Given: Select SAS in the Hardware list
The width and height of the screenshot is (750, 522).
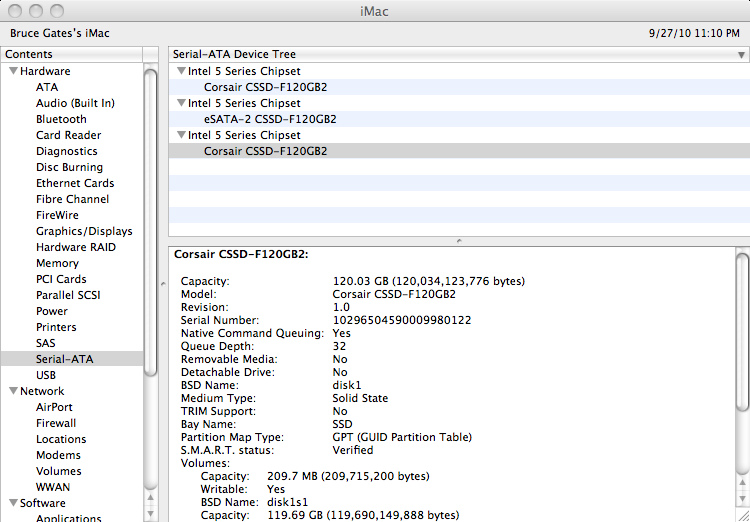Looking at the screenshot, I should [45, 344].
